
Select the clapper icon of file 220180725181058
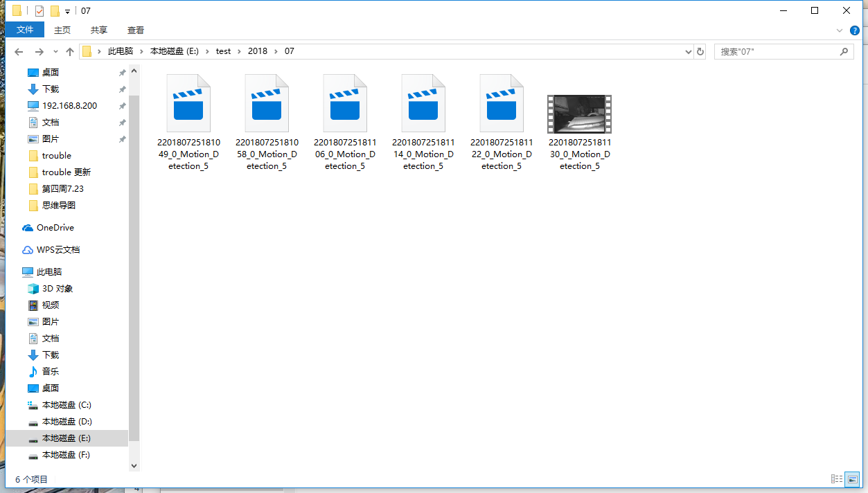[x=267, y=103]
